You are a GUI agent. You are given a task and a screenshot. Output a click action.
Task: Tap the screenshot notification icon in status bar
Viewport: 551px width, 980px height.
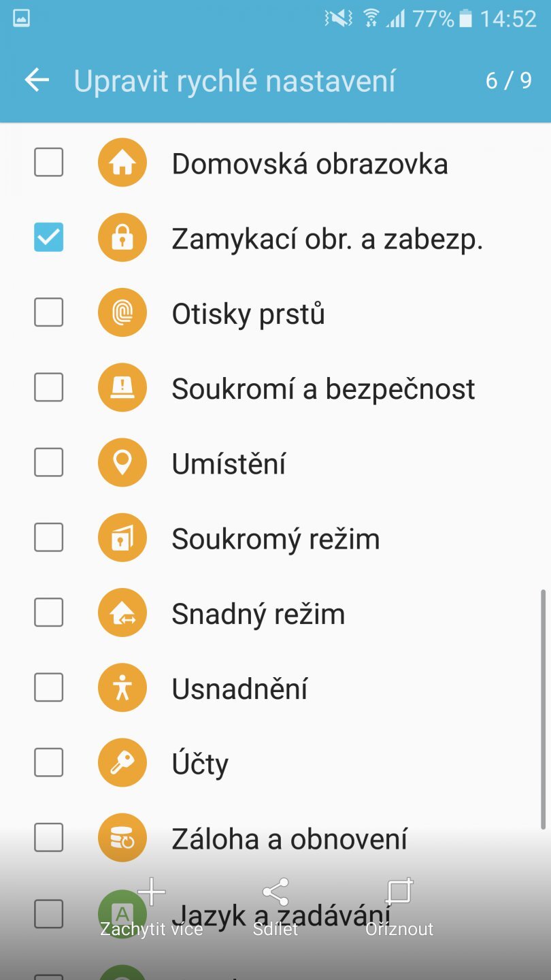(21, 18)
